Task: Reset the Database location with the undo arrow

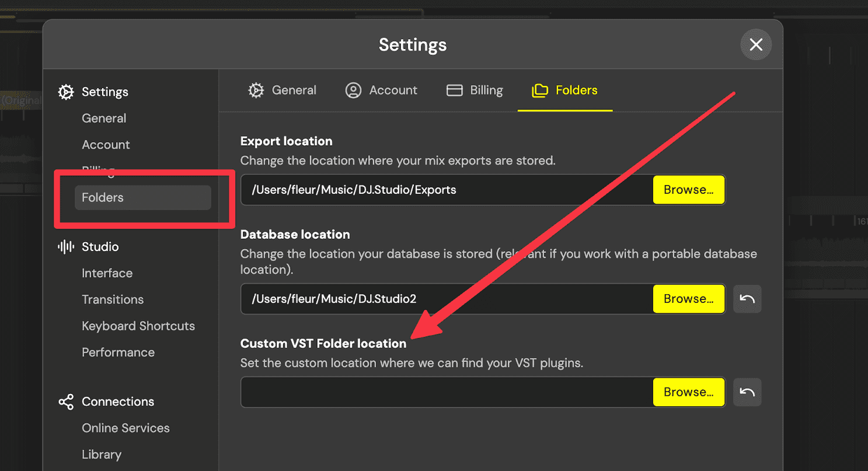Action: 747,299
